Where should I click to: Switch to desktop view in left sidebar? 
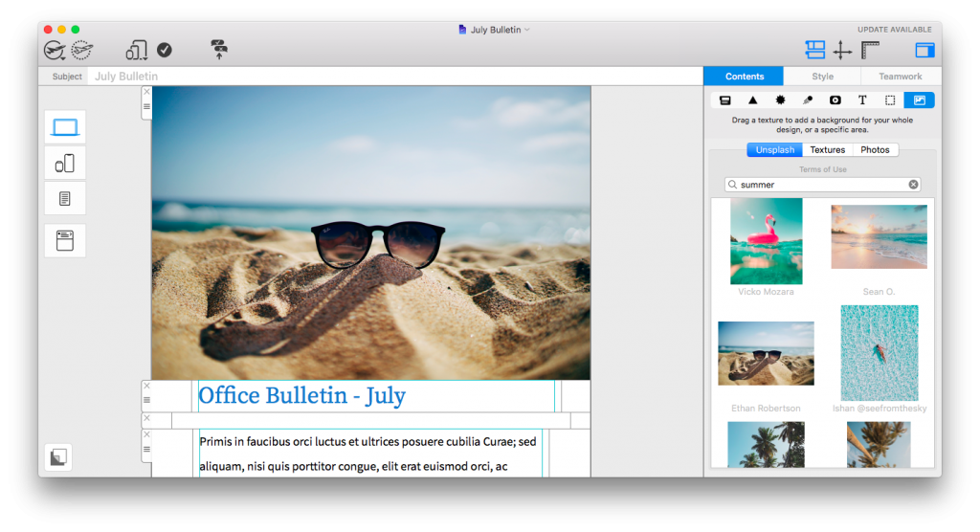(65, 127)
